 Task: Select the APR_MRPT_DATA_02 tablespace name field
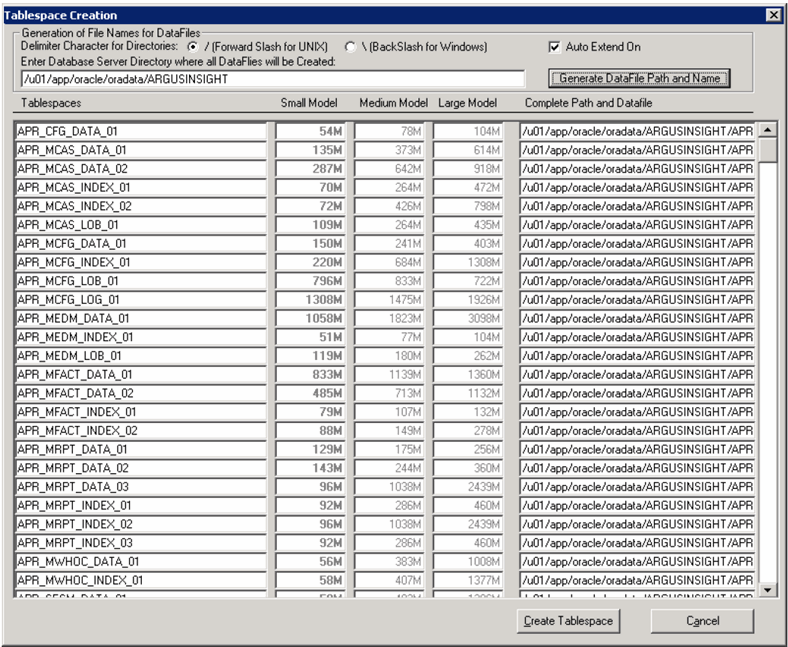point(141,468)
